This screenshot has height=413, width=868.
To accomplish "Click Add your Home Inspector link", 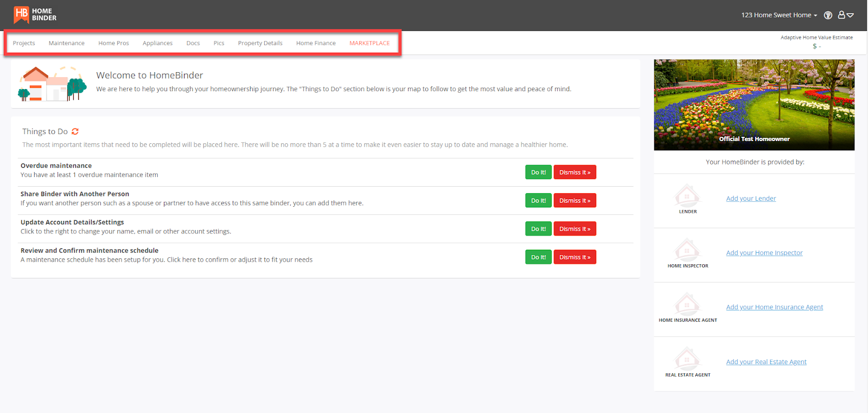I will [x=764, y=253].
